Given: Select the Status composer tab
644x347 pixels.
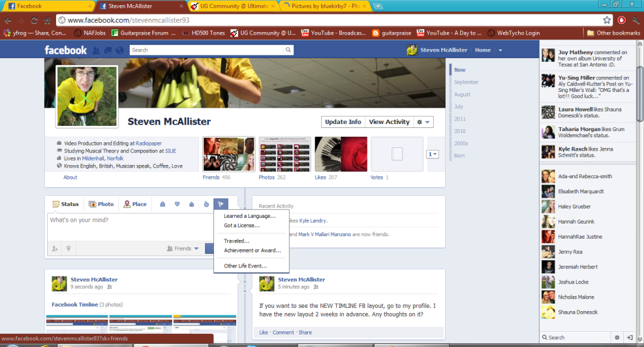Looking at the screenshot, I should [65, 204].
